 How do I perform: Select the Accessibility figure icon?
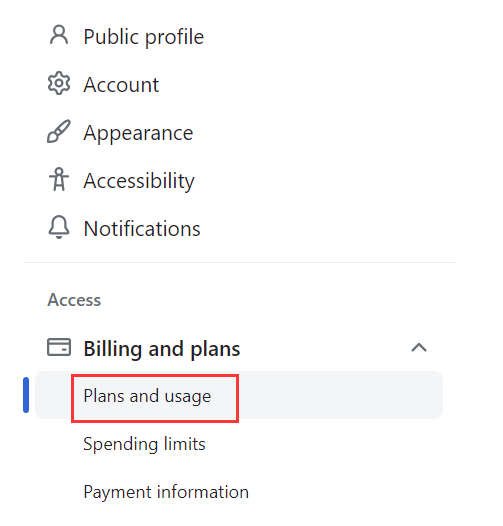coord(59,179)
